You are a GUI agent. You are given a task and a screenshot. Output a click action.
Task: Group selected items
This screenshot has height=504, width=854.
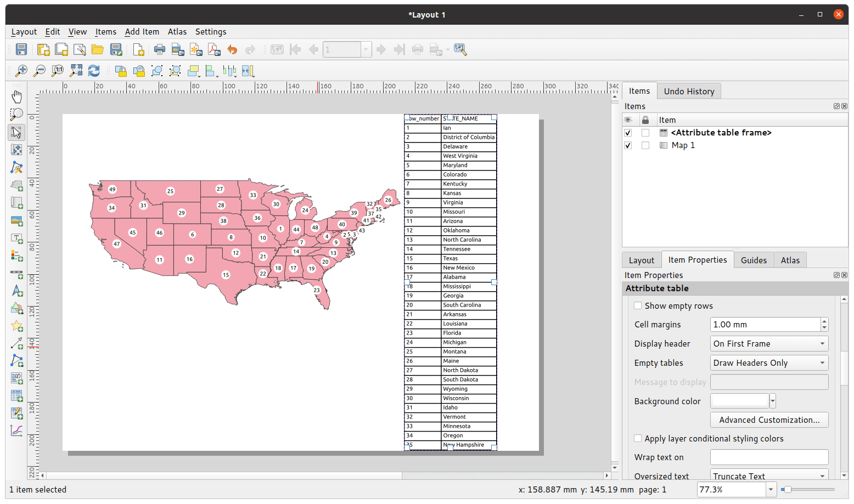pos(157,71)
